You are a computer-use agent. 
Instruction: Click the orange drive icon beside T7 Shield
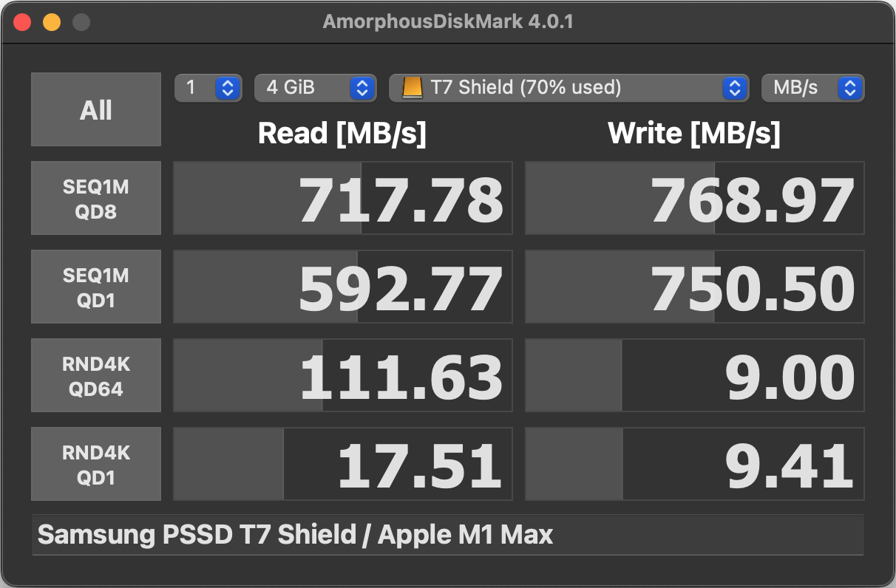click(412, 88)
